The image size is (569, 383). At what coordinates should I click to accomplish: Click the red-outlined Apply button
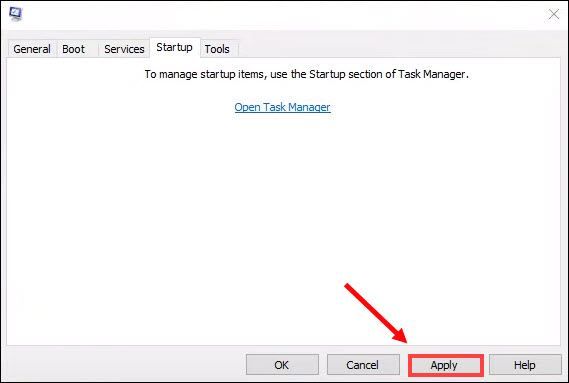click(x=445, y=365)
